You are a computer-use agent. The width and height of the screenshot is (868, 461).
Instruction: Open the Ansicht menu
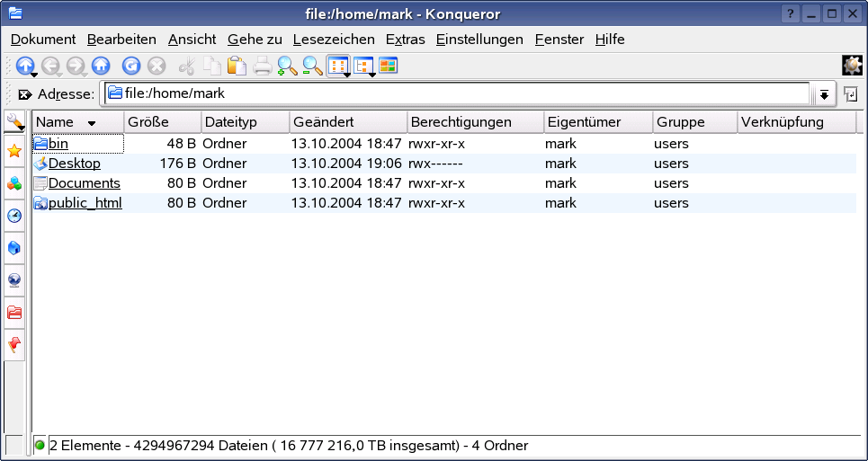point(192,40)
